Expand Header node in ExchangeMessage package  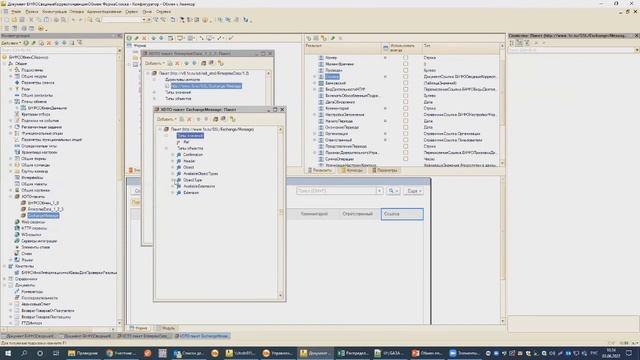point(173,161)
